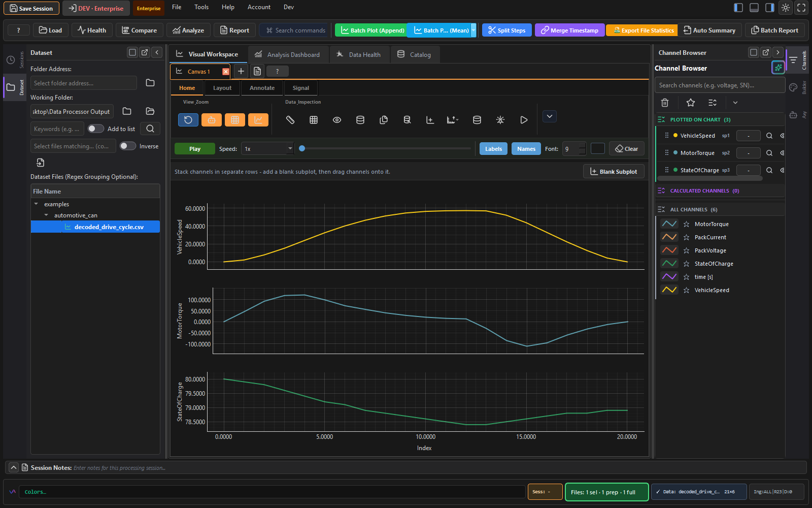Click the trash icon in Channel Browser toolbar
Image resolution: width=812 pixels, height=508 pixels.
[665, 103]
